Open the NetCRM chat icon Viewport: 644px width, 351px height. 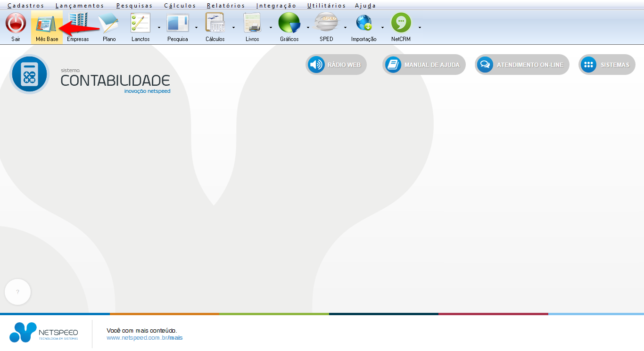(401, 24)
